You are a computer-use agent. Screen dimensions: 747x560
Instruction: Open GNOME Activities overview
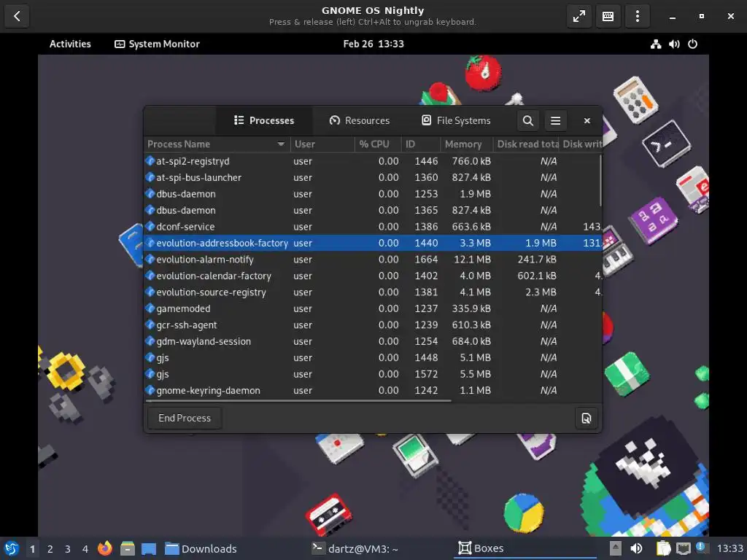(x=70, y=44)
